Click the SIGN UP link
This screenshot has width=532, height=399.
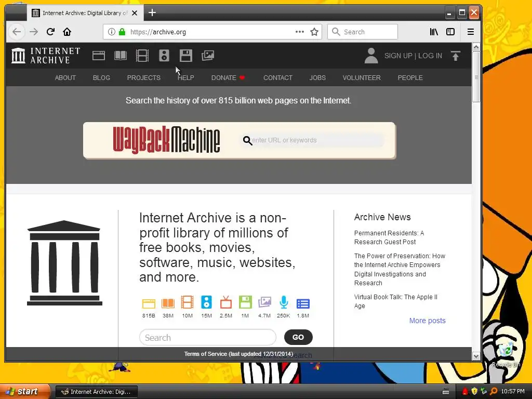[398, 56]
